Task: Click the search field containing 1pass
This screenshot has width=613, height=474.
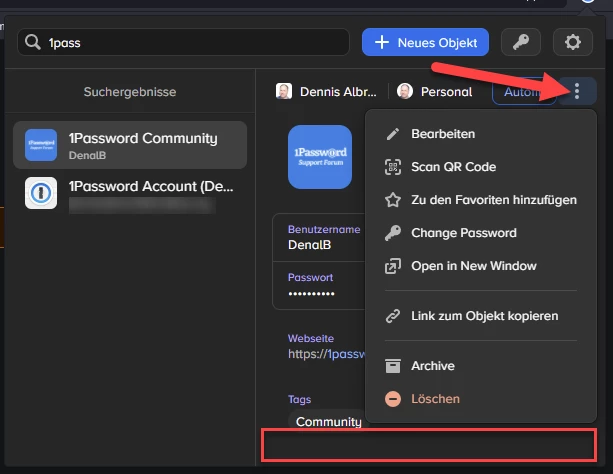Action: point(183,42)
